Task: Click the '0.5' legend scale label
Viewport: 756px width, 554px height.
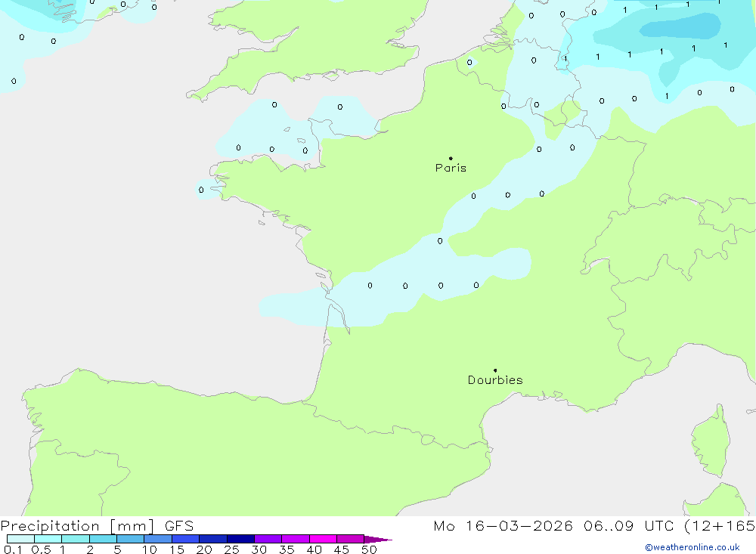Action: point(41,549)
